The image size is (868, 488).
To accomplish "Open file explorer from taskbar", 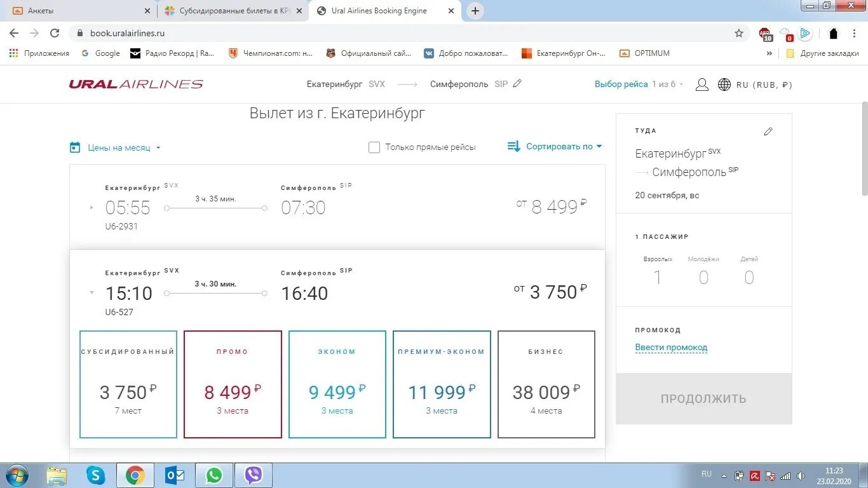I will pyautogui.click(x=57, y=475).
